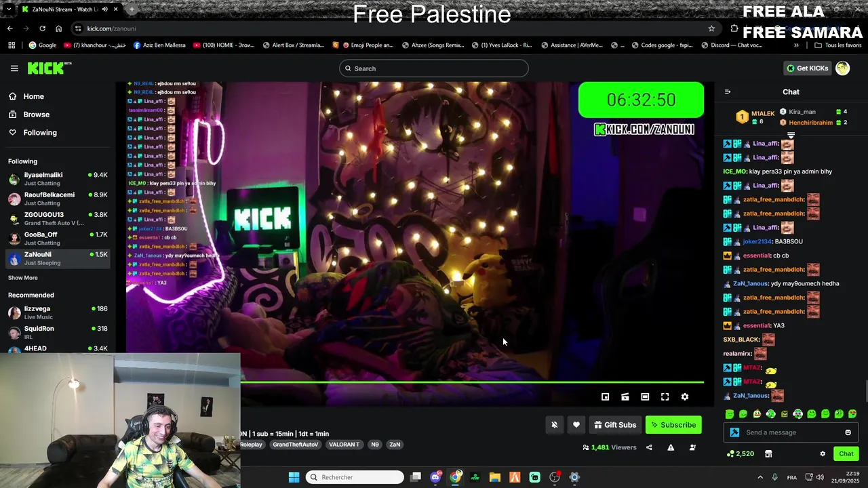Reload page with browser refresh button
The image size is (868, 488).
42,28
